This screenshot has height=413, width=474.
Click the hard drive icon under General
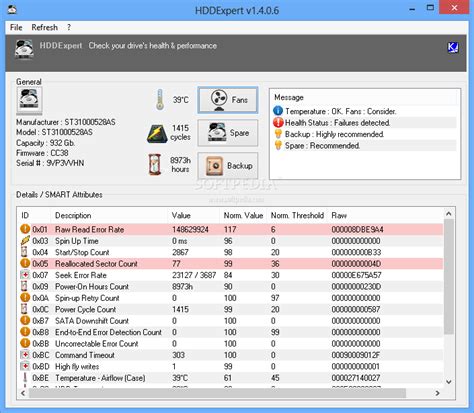29,100
